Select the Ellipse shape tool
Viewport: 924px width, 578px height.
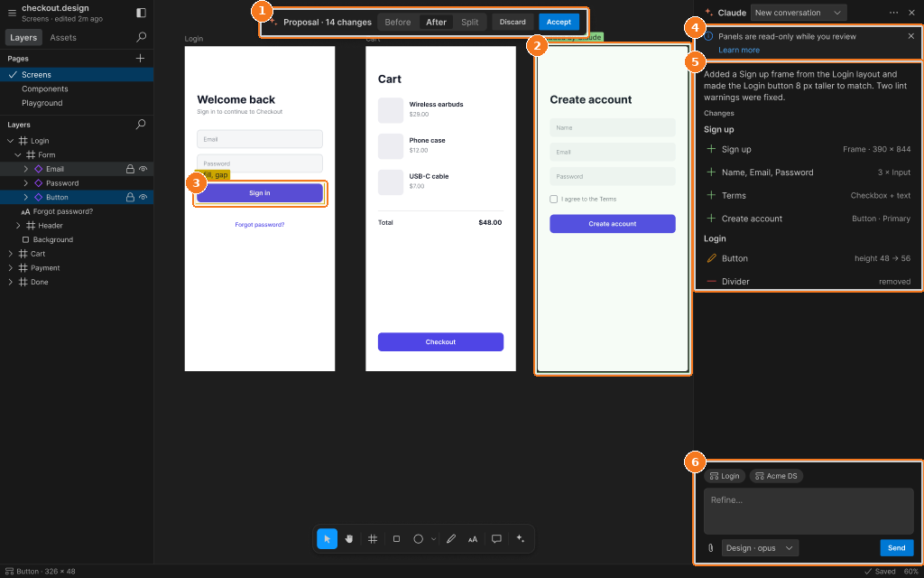[x=419, y=538]
